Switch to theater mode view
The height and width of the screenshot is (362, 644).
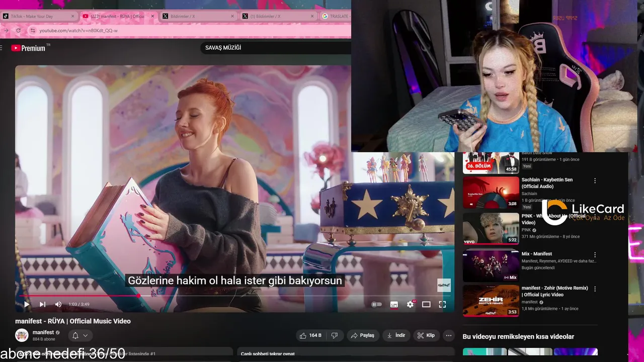point(426,304)
